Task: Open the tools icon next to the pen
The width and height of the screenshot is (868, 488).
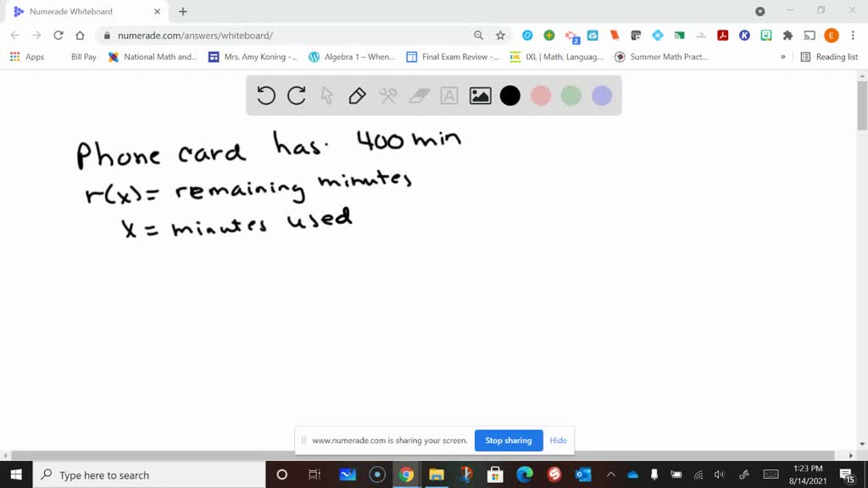Action: [387, 96]
